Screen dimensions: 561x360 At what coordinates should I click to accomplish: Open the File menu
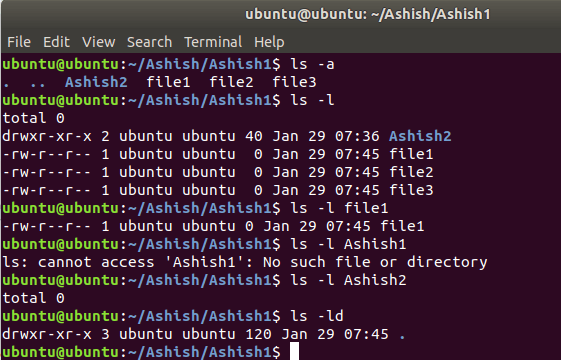coord(19,42)
